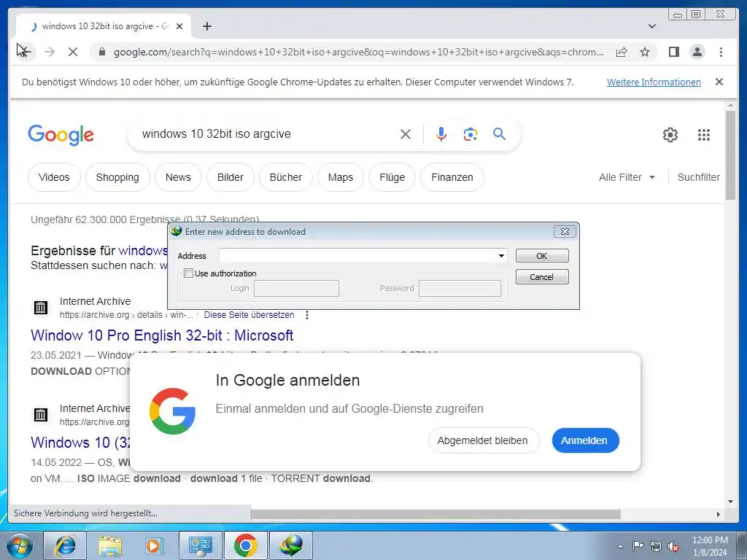747x560 pixels.
Task: Click the horizontal scrollbar thumb
Action: coord(436,514)
